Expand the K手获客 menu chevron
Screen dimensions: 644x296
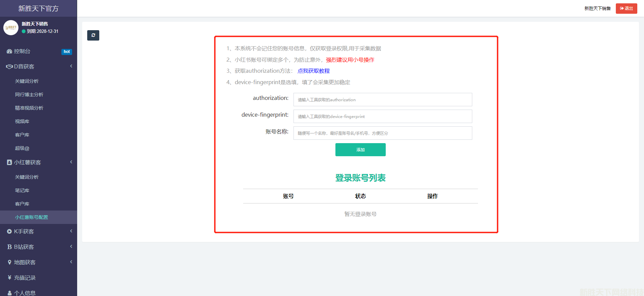click(71, 231)
